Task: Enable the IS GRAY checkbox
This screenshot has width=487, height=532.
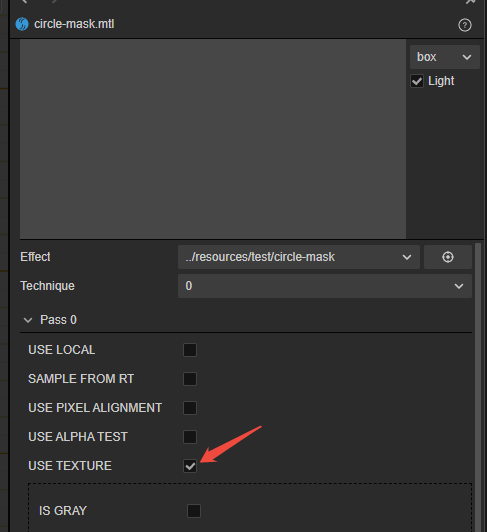Action: tap(194, 511)
